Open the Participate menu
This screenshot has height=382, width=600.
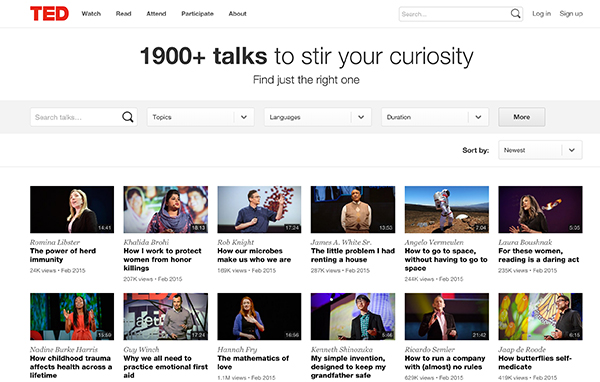[x=197, y=14]
